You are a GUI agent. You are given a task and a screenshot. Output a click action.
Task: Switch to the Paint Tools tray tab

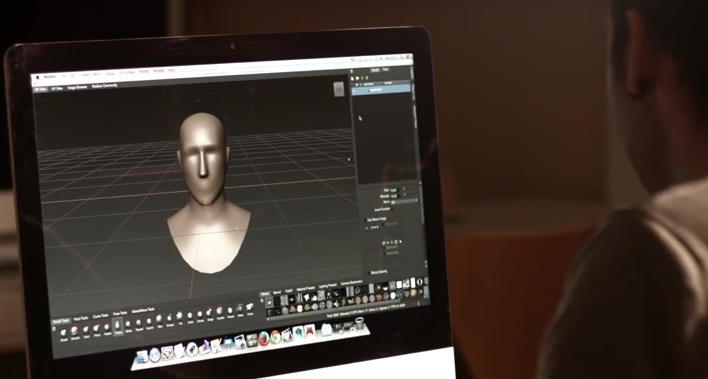(x=81, y=318)
